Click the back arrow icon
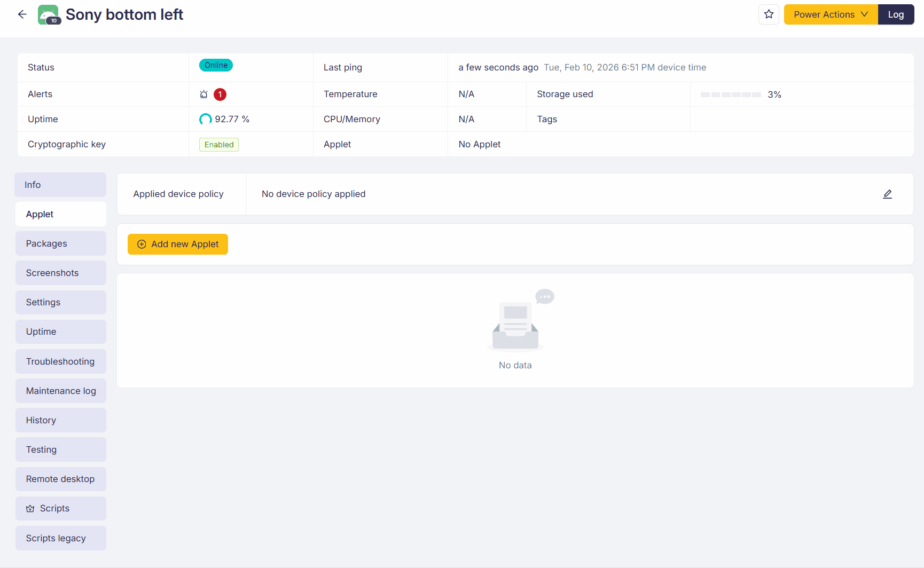Image resolution: width=924 pixels, height=568 pixels. [22, 14]
